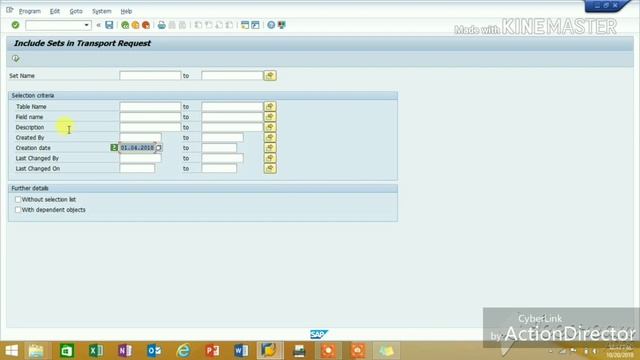Open Word from the taskbar
Image resolution: width=640 pixels, height=360 pixels.
tap(241, 351)
